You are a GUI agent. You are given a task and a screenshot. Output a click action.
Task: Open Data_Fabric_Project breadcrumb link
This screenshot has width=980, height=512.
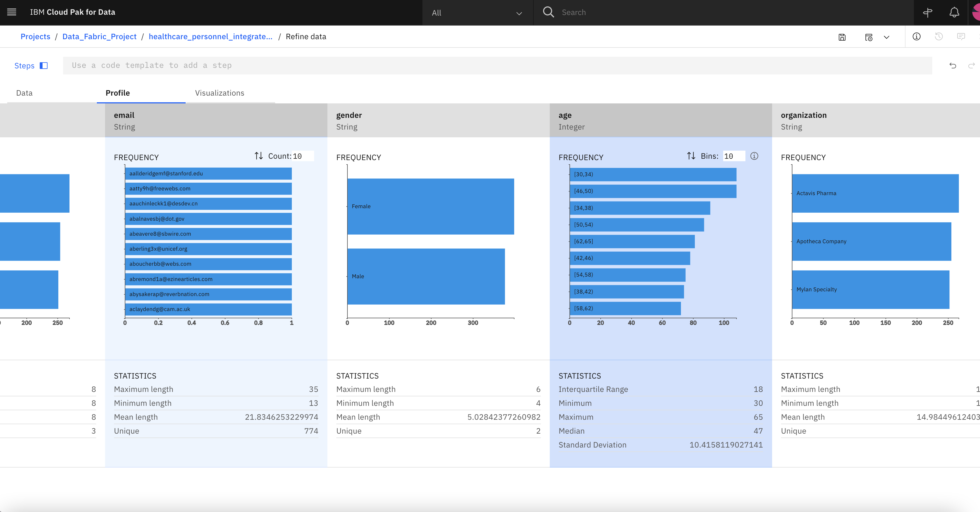pos(99,36)
